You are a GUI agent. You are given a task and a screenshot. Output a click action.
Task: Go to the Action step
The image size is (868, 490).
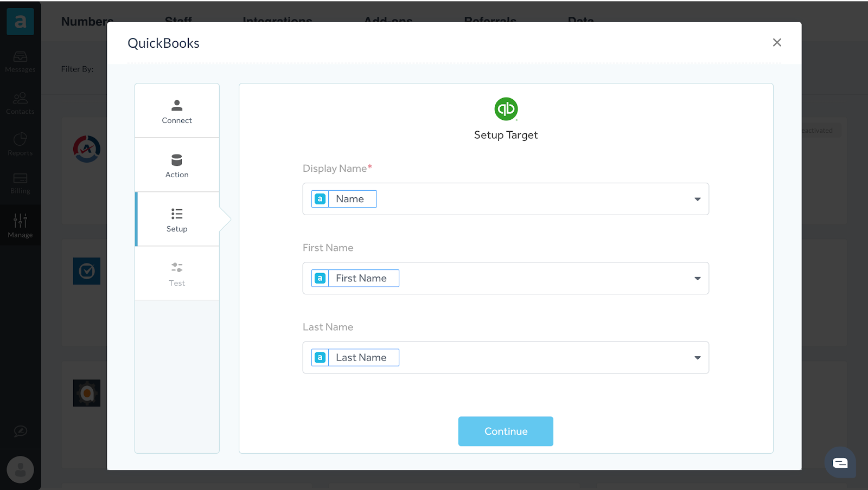(177, 165)
